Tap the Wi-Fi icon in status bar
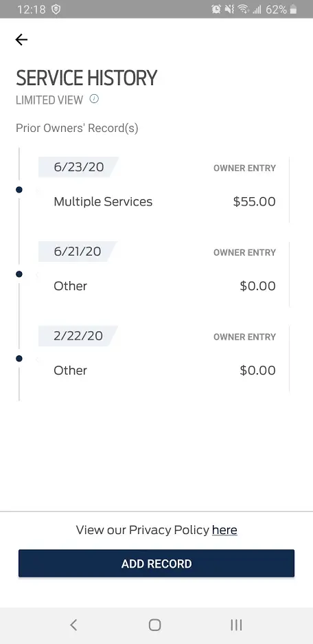This screenshot has width=313, height=644. click(x=243, y=9)
